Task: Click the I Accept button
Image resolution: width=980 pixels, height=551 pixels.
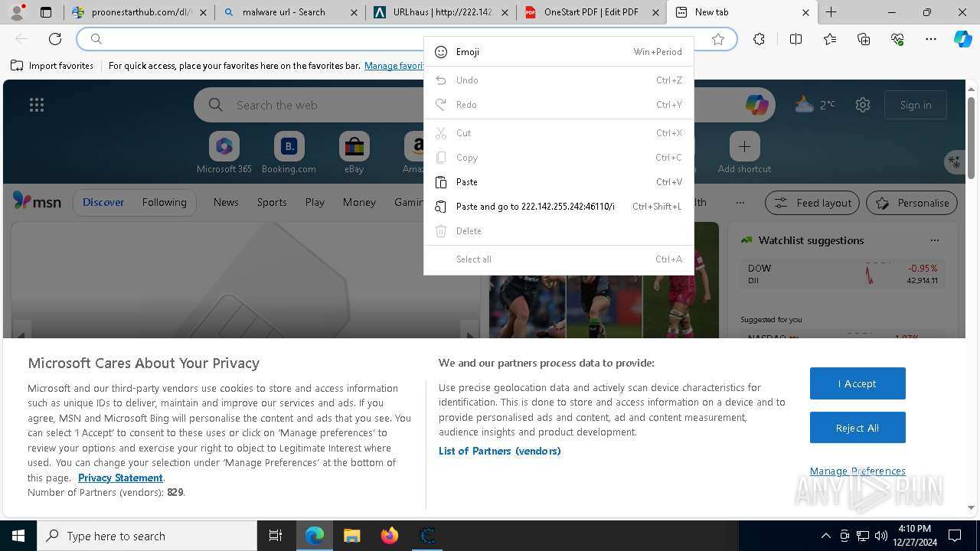Action: pyautogui.click(x=857, y=383)
